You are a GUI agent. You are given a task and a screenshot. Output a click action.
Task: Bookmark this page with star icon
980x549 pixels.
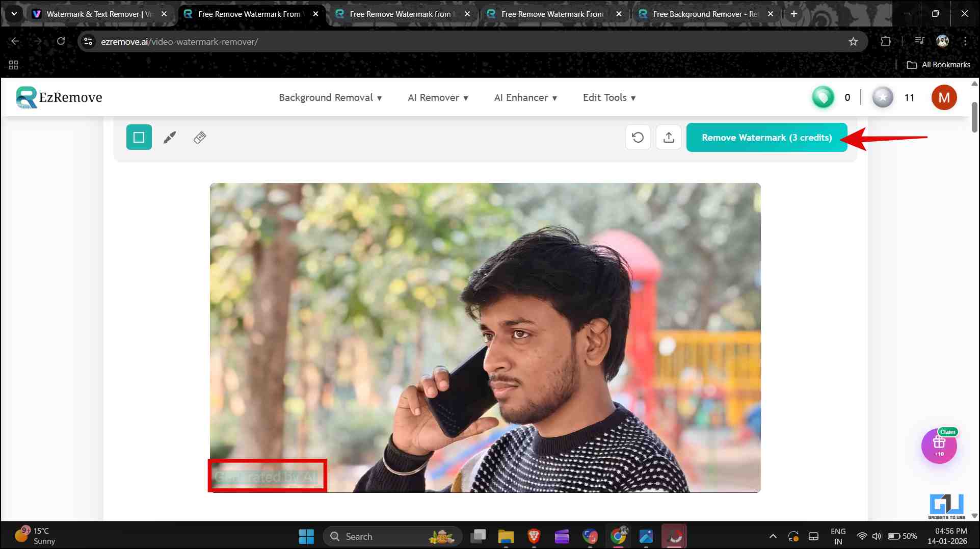pos(853,42)
